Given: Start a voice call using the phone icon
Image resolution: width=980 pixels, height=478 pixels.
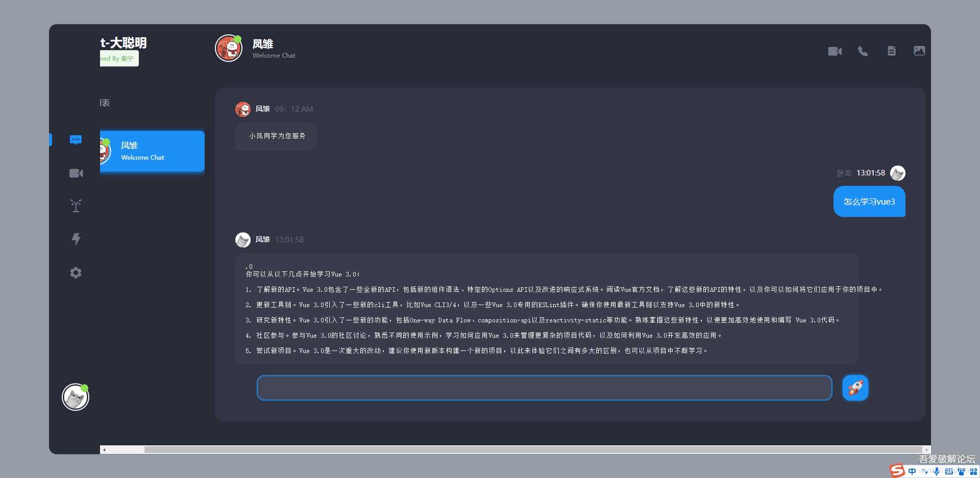Looking at the screenshot, I should pos(863,51).
